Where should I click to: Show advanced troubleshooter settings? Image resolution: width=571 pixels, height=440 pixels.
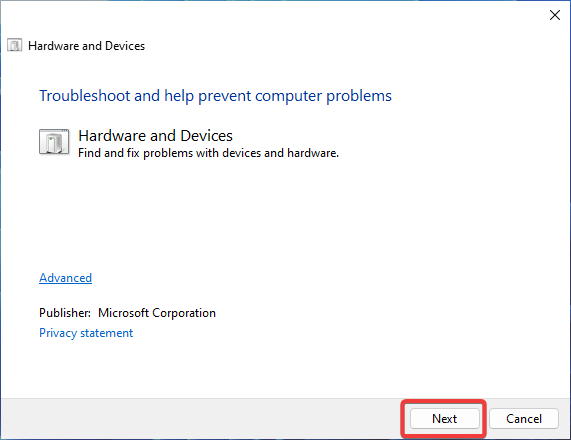(x=66, y=278)
